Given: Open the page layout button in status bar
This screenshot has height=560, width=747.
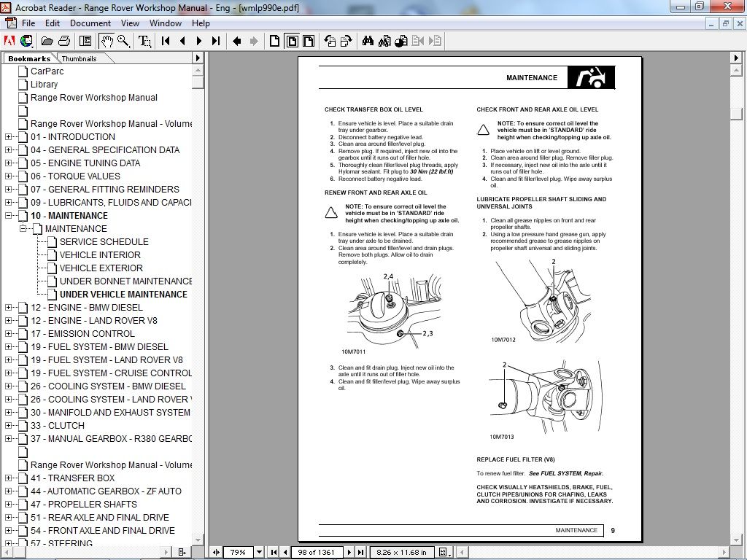Looking at the screenshot, I should [444, 552].
